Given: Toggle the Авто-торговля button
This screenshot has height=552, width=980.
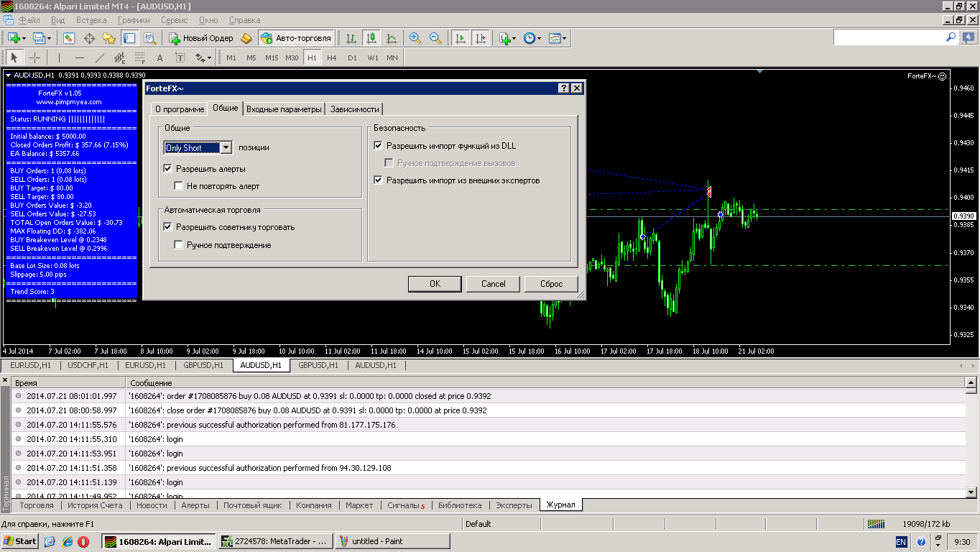Looking at the screenshot, I should point(296,38).
